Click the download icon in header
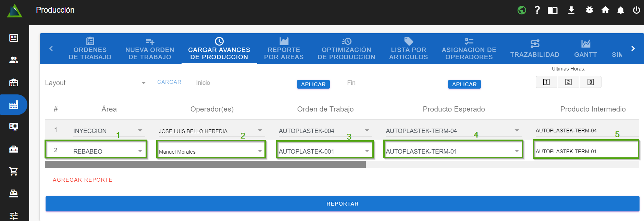 [x=571, y=10]
